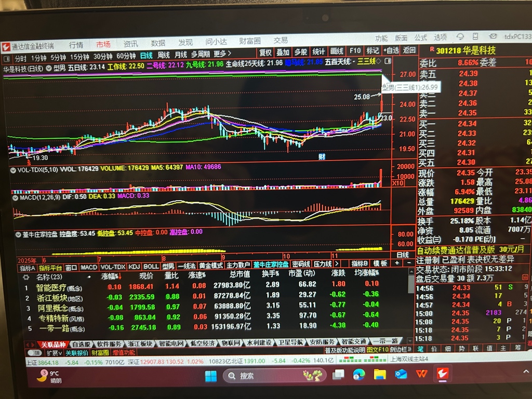
Task: Click the 价 price distribution icon
Action: click(434, 349)
